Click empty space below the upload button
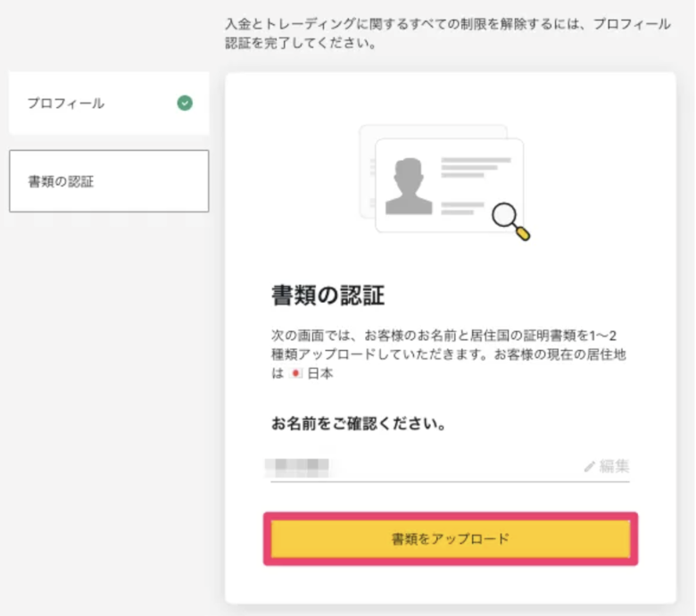Image resolution: width=696 pixels, height=616 pixels. [450, 585]
